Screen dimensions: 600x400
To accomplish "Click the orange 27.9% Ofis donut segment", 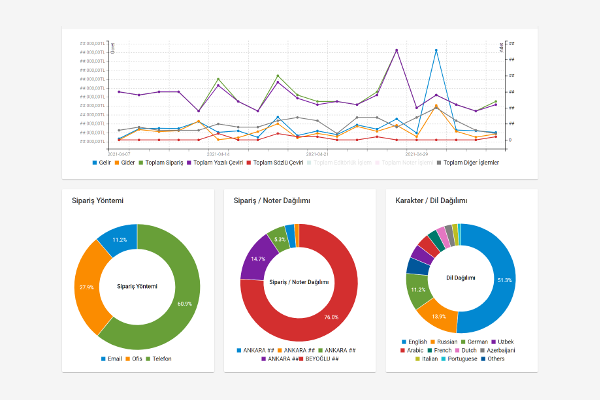I will (x=86, y=287).
